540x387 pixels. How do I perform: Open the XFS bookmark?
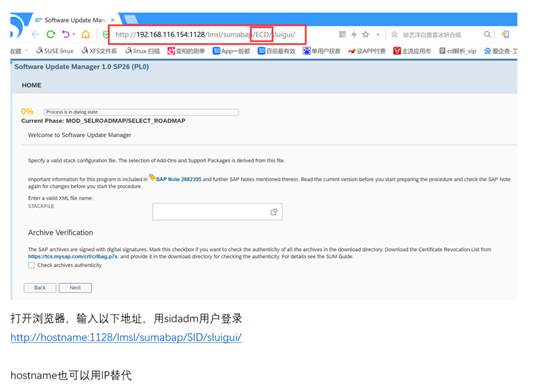(x=99, y=51)
